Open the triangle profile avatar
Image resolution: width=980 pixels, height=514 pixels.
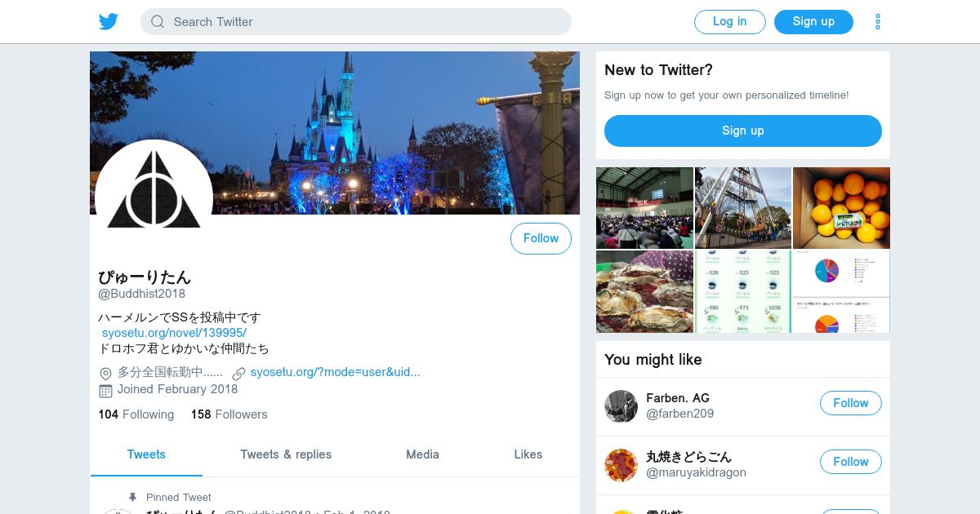coord(154,198)
